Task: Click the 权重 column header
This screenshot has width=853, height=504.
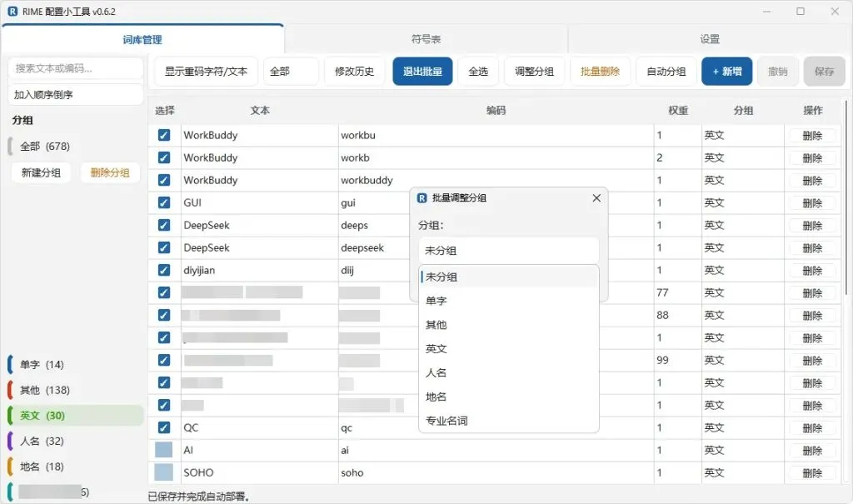Action: 678,111
